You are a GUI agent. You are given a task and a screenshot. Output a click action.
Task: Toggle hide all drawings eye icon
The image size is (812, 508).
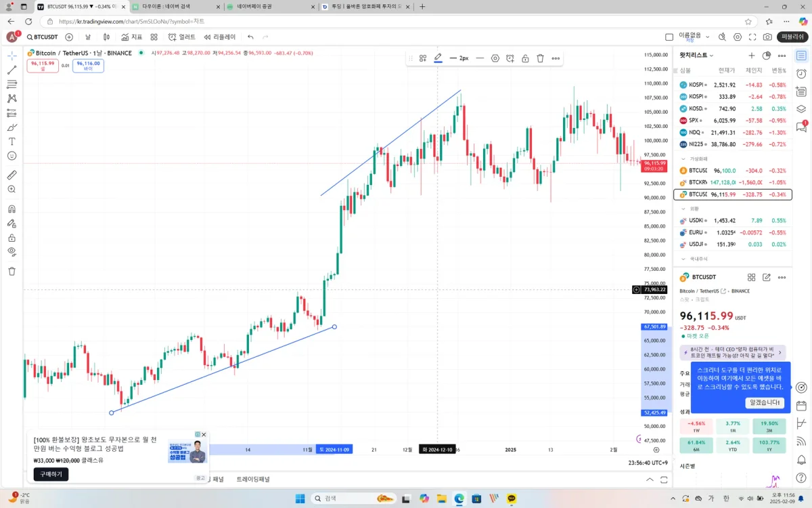pyautogui.click(x=12, y=251)
